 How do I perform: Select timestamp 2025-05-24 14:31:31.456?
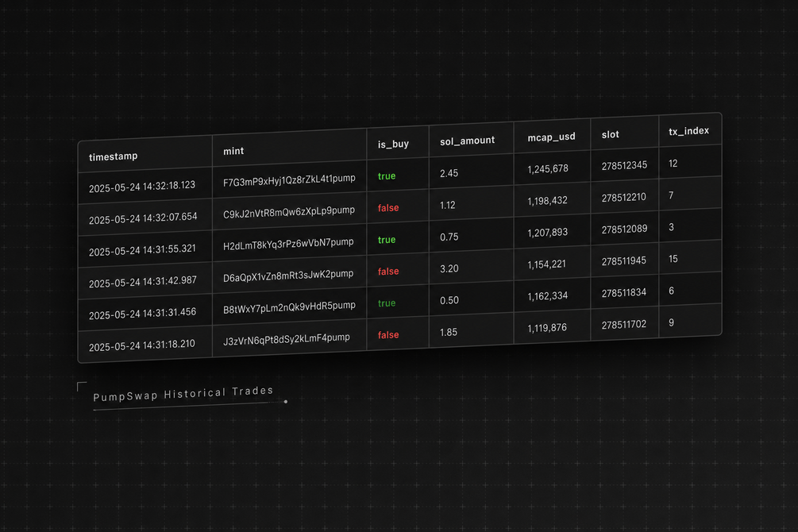coord(142,314)
